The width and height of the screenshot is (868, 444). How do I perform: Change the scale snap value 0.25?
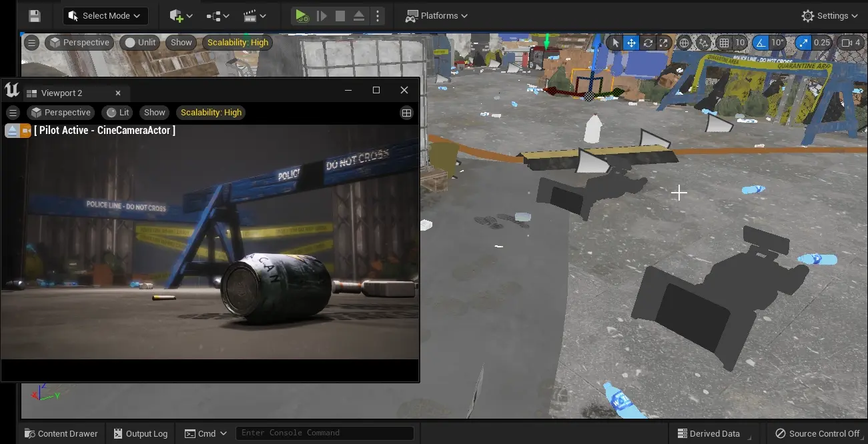(822, 43)
